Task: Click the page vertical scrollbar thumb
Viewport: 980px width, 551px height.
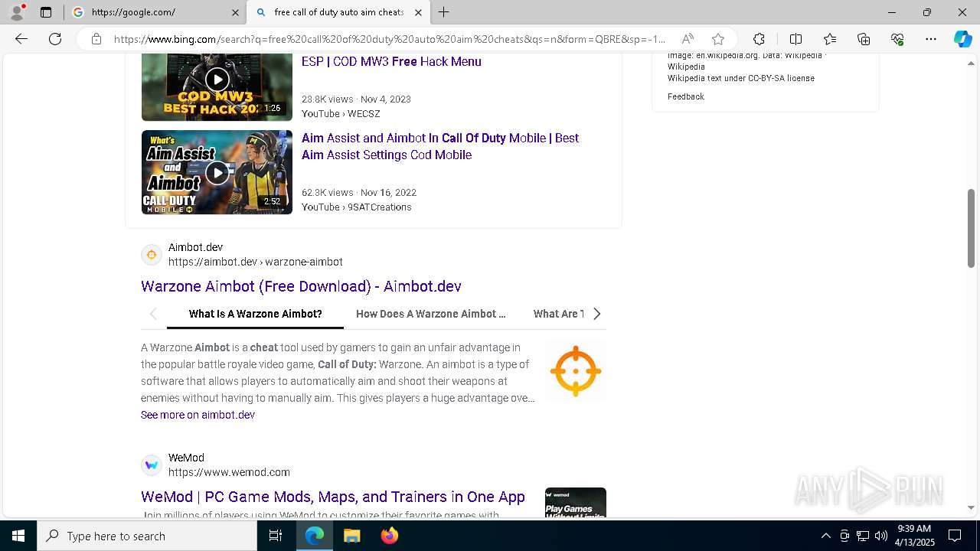Action: [971, 228]
